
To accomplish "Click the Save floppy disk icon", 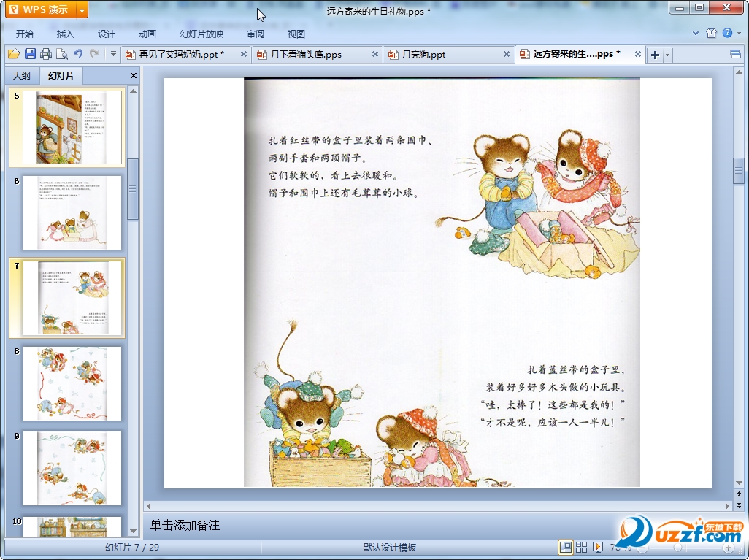I will (x=30, y=54).
